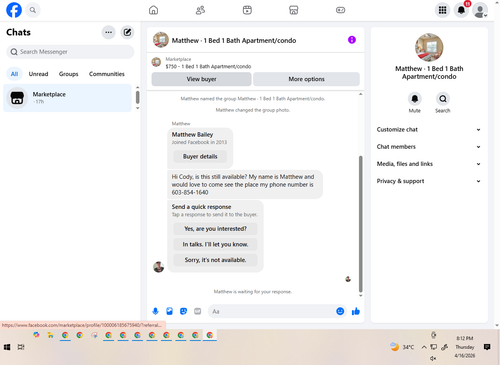Click the compose new message icon
Screen dimensions: 500x365
(127, 32)
